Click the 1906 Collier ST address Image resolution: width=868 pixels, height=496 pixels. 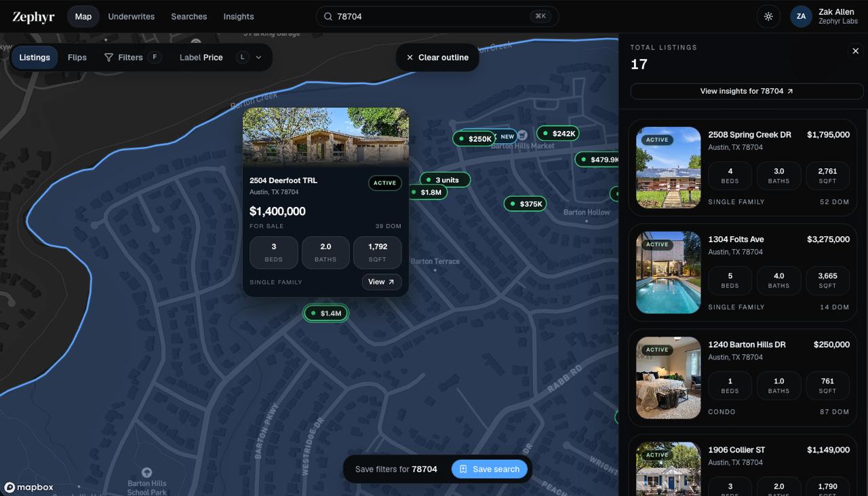736,450
